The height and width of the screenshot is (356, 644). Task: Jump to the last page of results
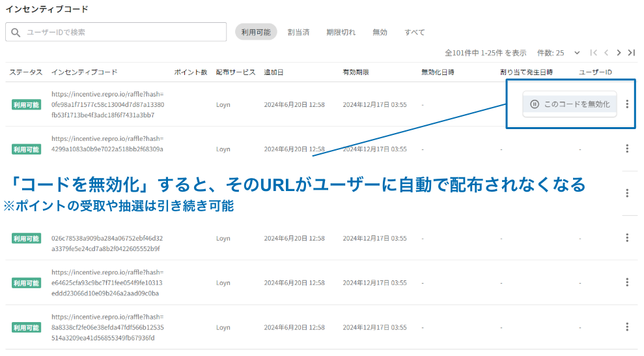(631, 53)
